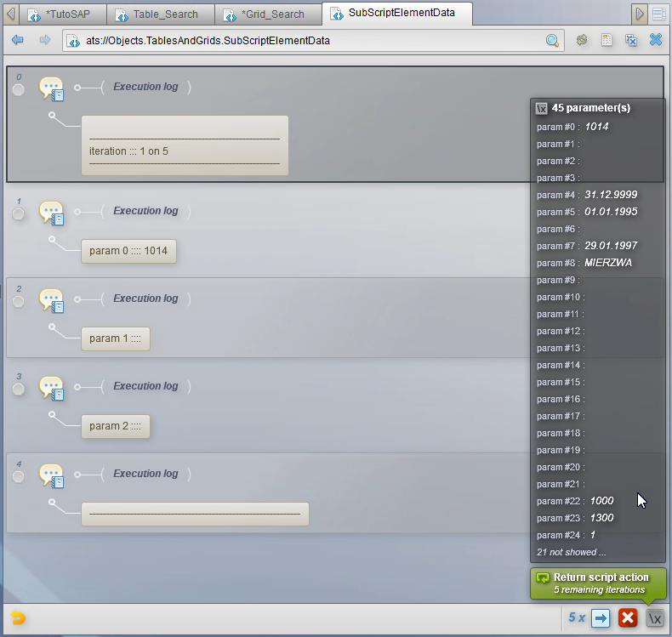Switch to the *Grid_Search tab
Viewport: 672px width, 637px height.
click(268, 14)
